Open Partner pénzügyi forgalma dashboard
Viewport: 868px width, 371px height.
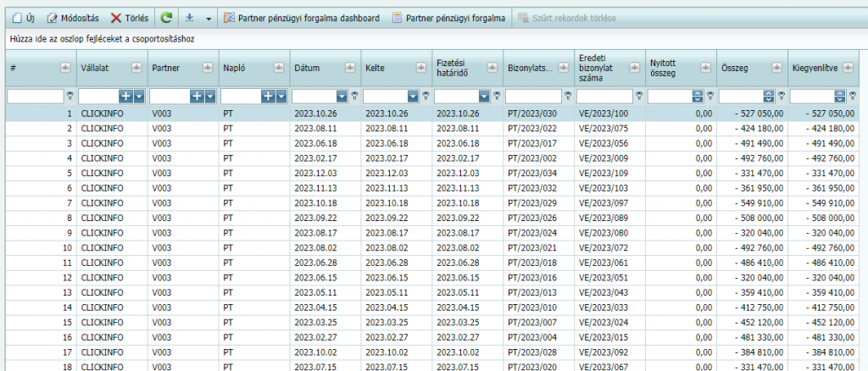tap(301, 18)
